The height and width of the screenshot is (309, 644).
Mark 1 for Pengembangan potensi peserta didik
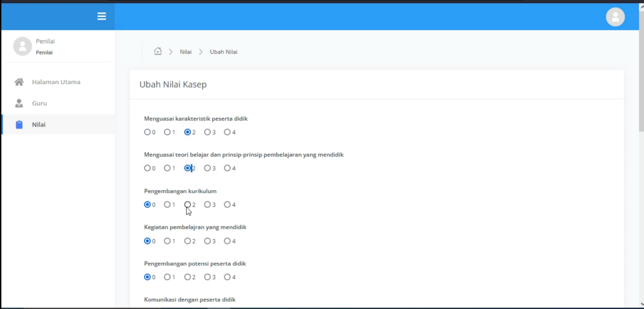pos(167,277)
